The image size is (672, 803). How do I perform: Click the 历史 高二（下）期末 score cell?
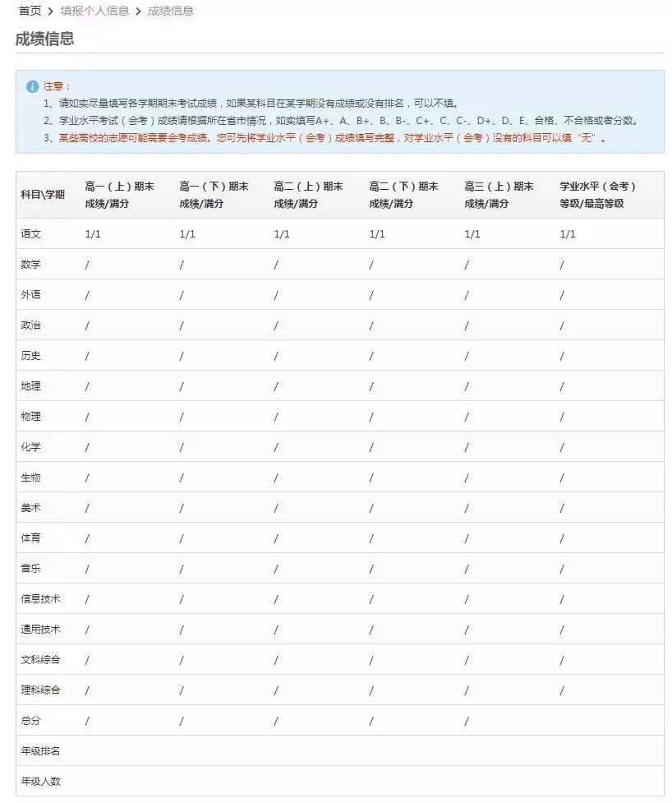(373, 355)
